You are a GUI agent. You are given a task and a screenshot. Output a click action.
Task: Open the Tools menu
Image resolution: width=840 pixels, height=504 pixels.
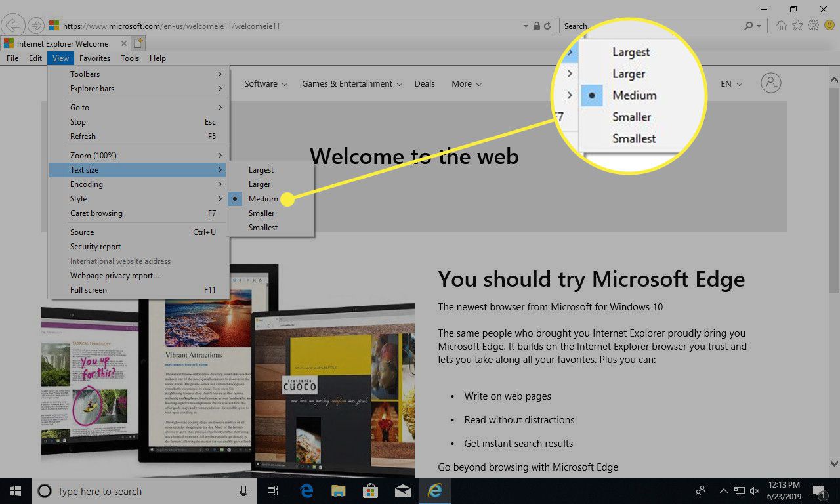[x=130, y=58]
